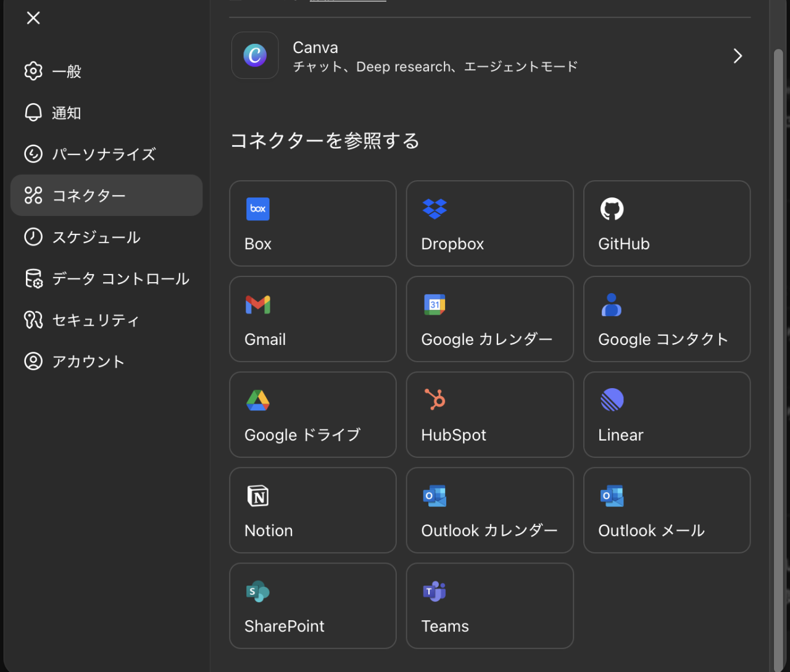Image resolution: width=790 pixels, height=672 pixels.
Task: Close the settings dialog with the X icon
Action: click(33, 18)
